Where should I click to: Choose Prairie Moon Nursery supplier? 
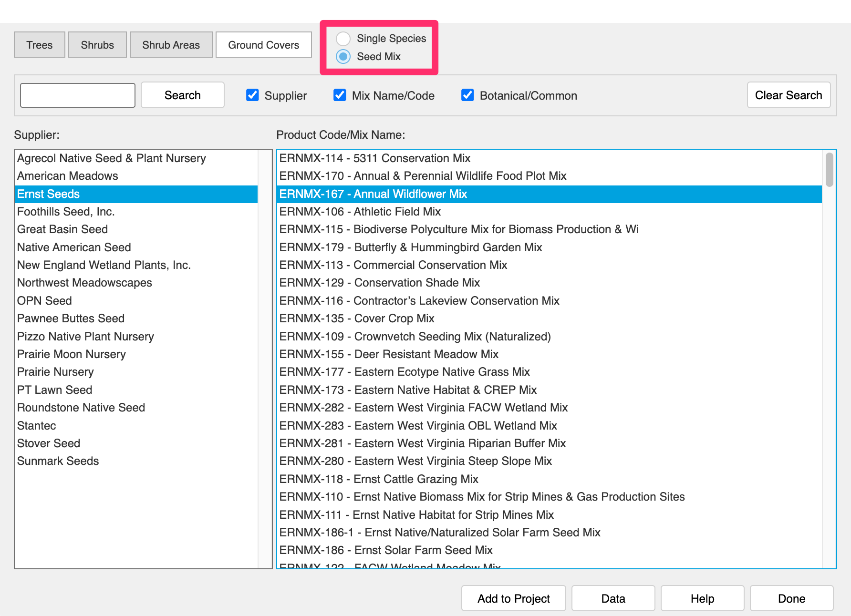click(x=72, y=354)
